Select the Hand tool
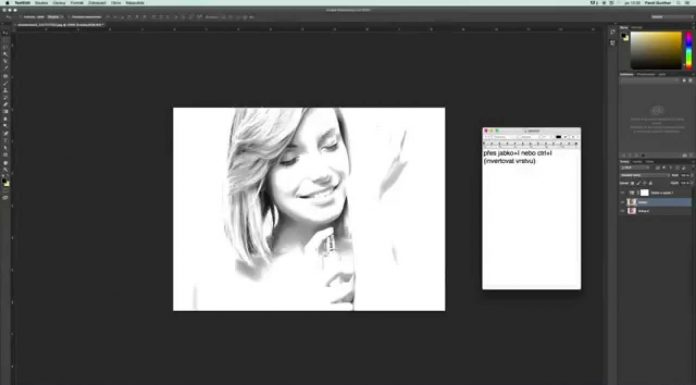Viewport: 696px width, 385px height. pos(5,163)
